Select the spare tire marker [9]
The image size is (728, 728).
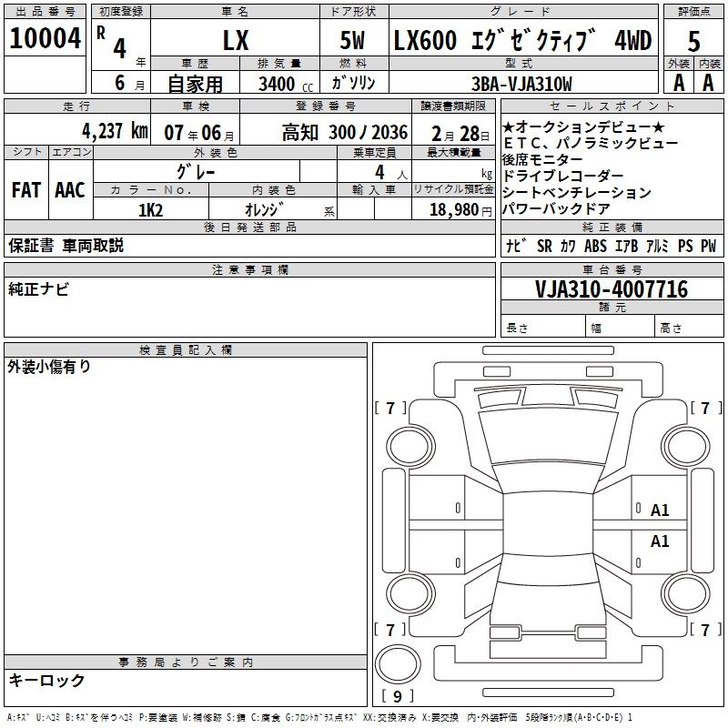[397, 696]
